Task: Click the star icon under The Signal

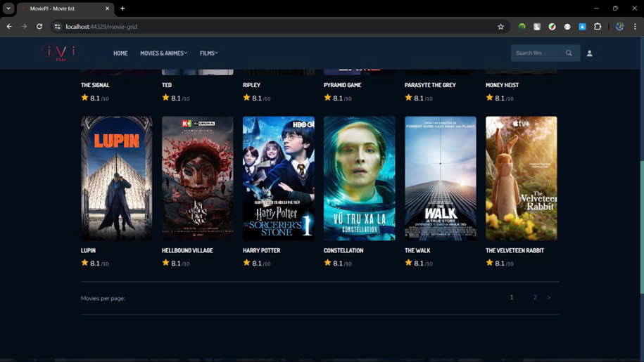Action: [84, 98]
